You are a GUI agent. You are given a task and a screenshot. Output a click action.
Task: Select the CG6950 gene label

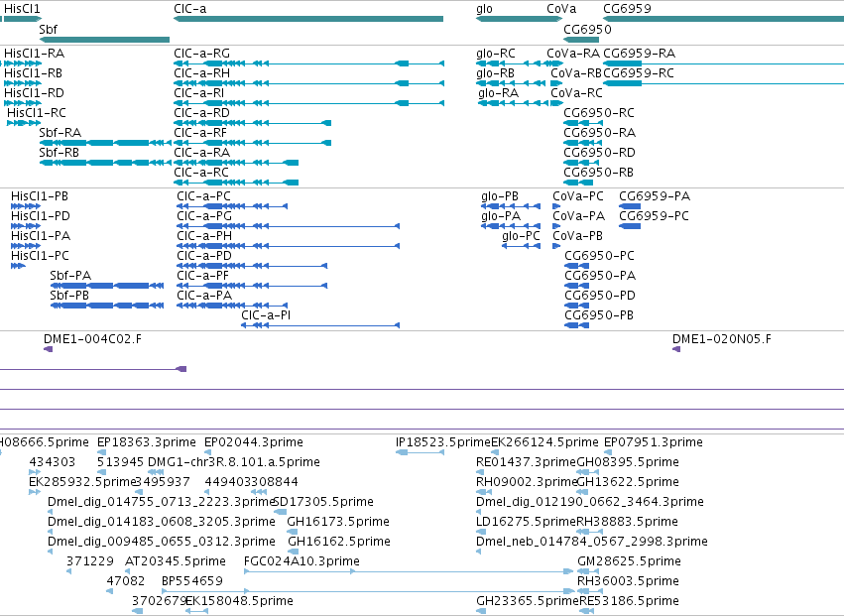587,29
